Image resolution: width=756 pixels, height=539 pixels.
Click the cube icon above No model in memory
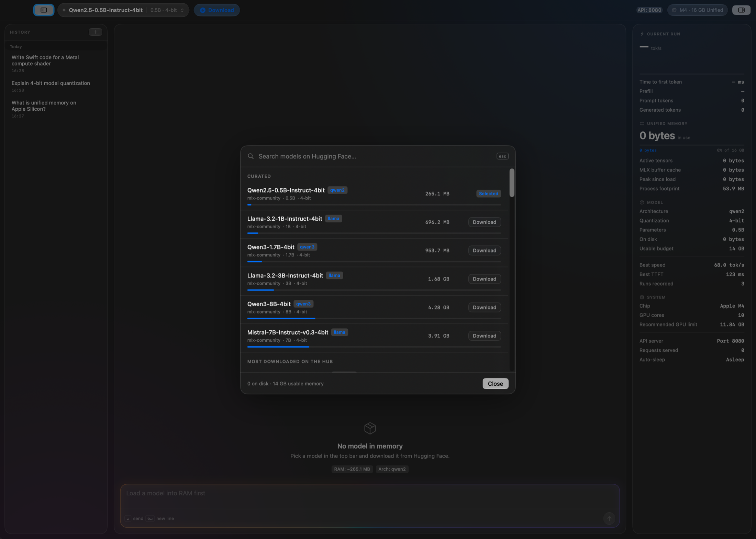click(370, 428)
